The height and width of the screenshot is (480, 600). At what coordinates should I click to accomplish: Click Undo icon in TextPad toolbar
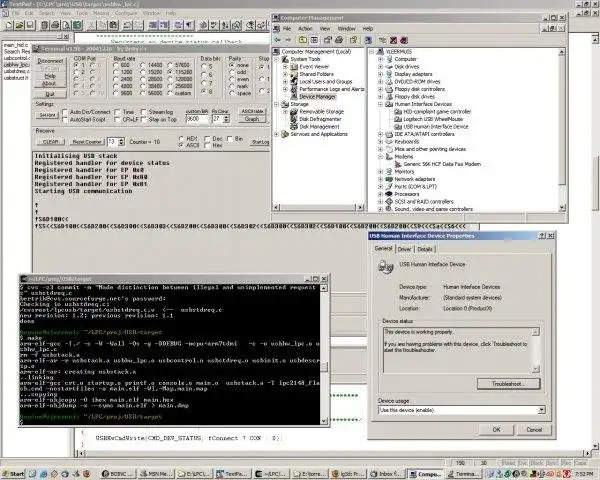(x=128, y=25)
